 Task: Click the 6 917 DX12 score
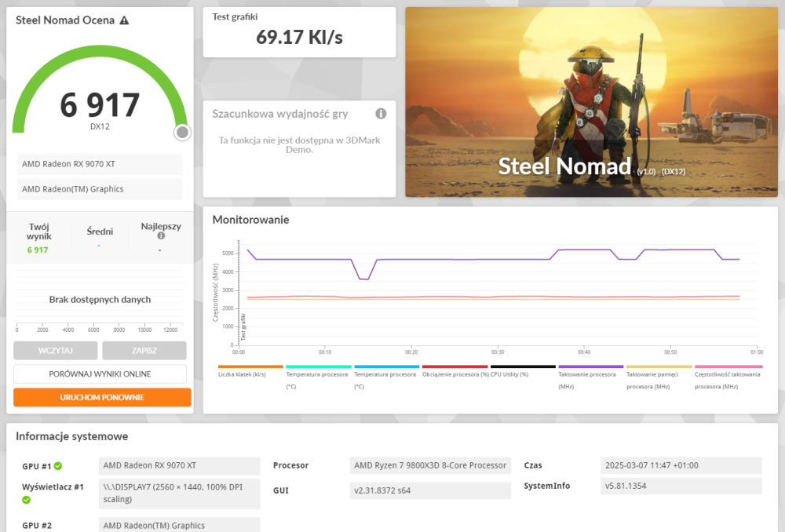100,104
